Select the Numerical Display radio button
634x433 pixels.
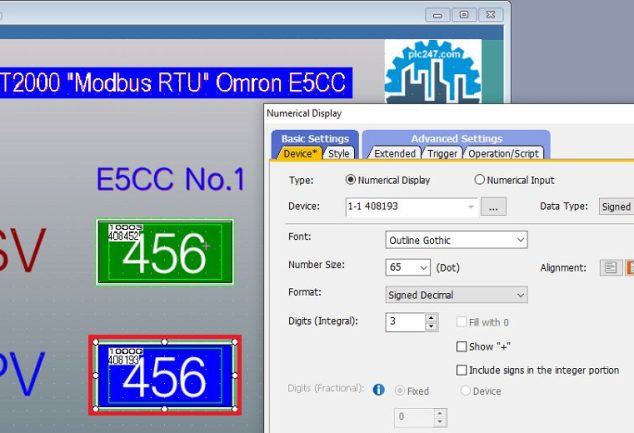351,180
